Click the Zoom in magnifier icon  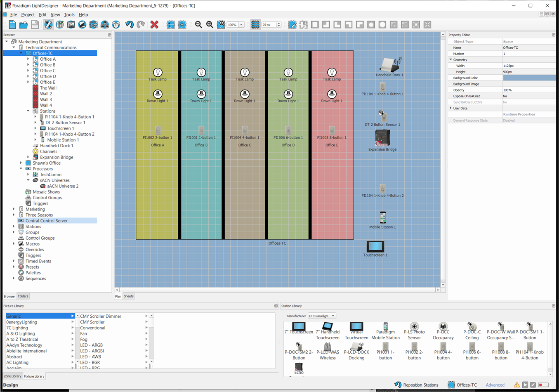[210, 25]
